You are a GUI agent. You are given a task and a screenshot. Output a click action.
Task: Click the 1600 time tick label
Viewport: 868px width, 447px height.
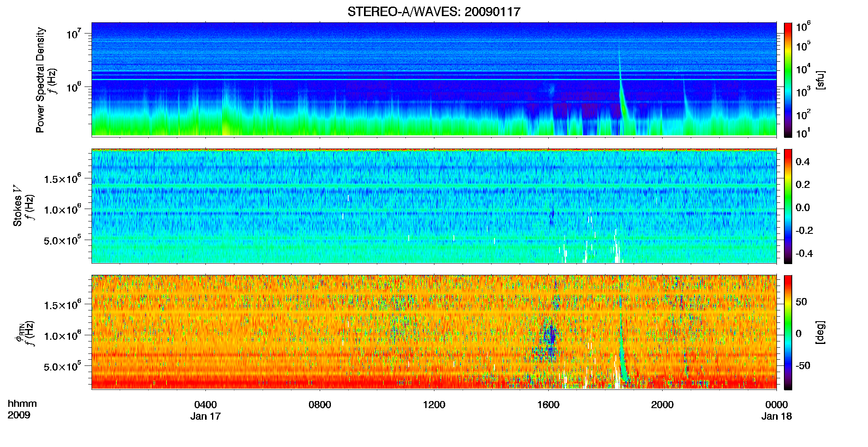pos(548,404)
